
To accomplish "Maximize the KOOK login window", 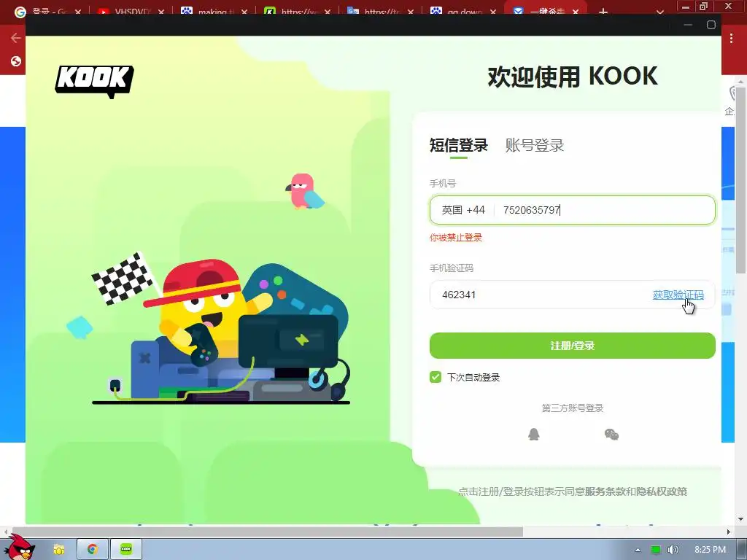I will point(711,25).
